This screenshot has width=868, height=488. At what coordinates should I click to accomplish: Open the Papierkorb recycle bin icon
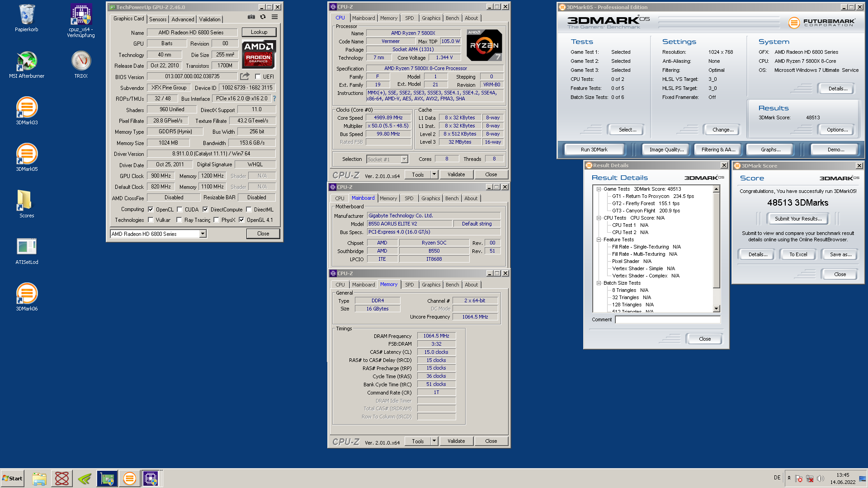[x=27, y=18]
